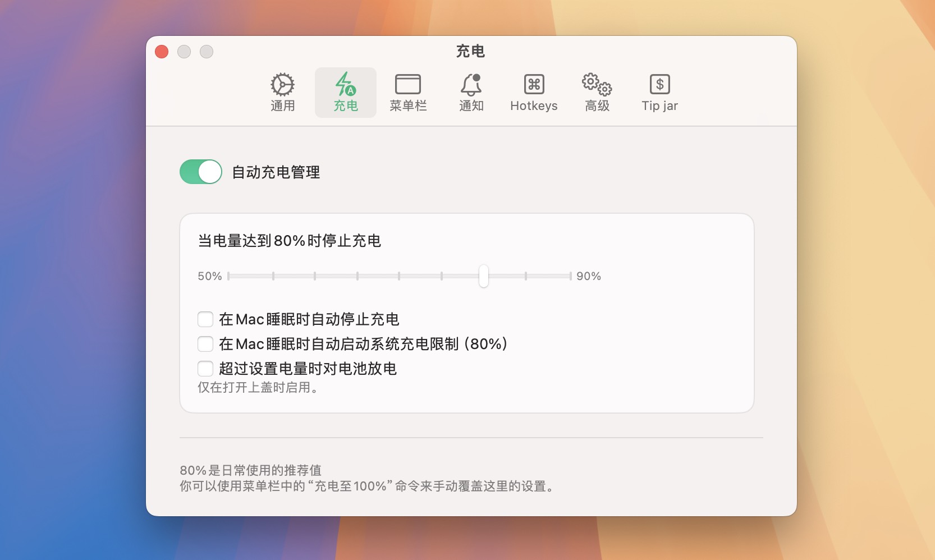This screenshot has height=560, width=935.
Task: Click the 60% tick on the charge slider
Action: coord(315,276)
